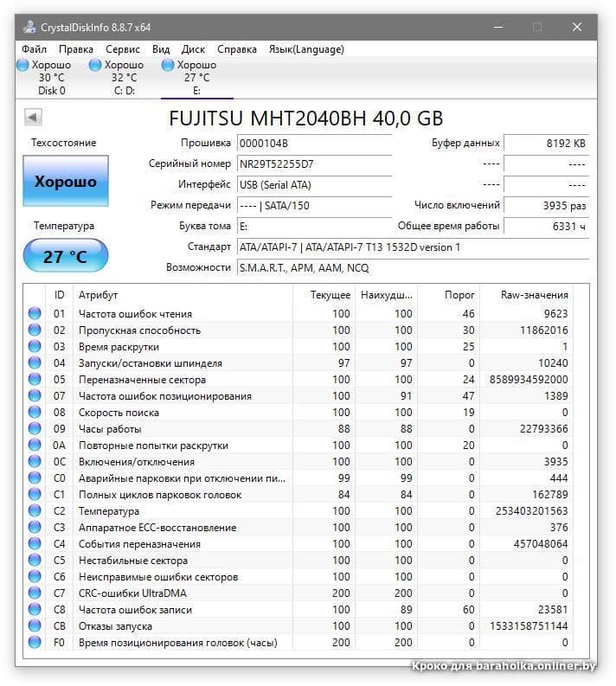Open the Файл menu
Image resolution: width=616 pixels, height=686 pixels.
(x=34, y=49)
